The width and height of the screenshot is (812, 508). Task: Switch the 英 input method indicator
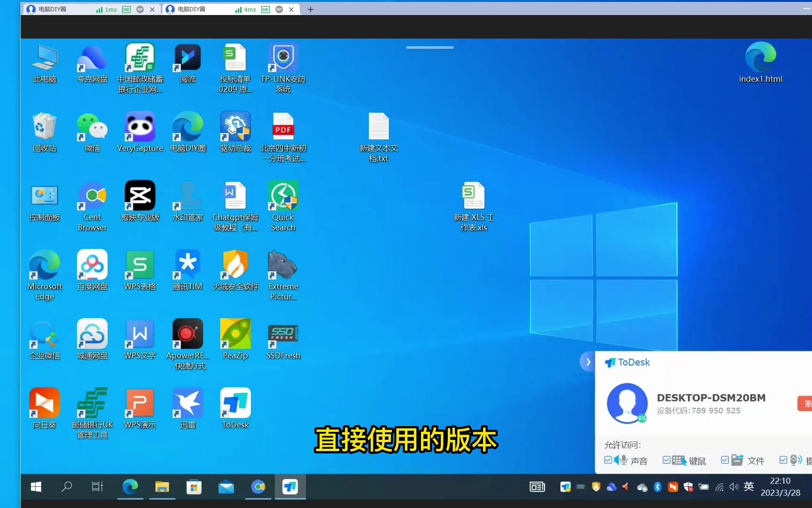point(749,486)
